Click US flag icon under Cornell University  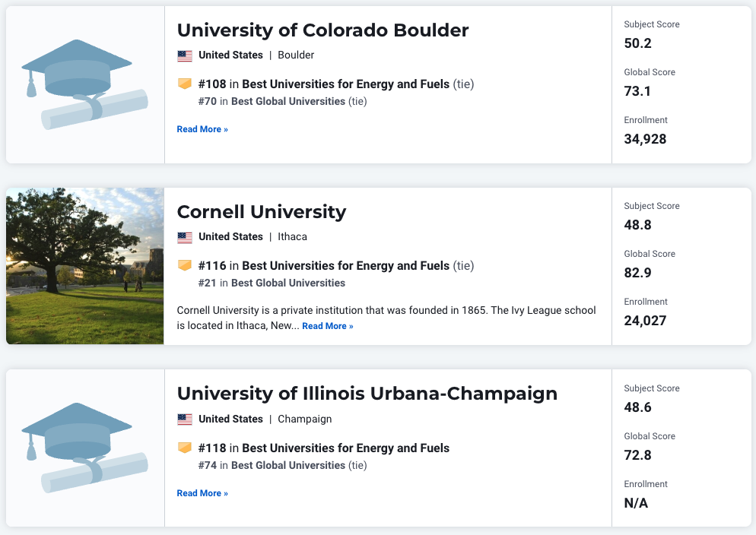click(185, 237)
